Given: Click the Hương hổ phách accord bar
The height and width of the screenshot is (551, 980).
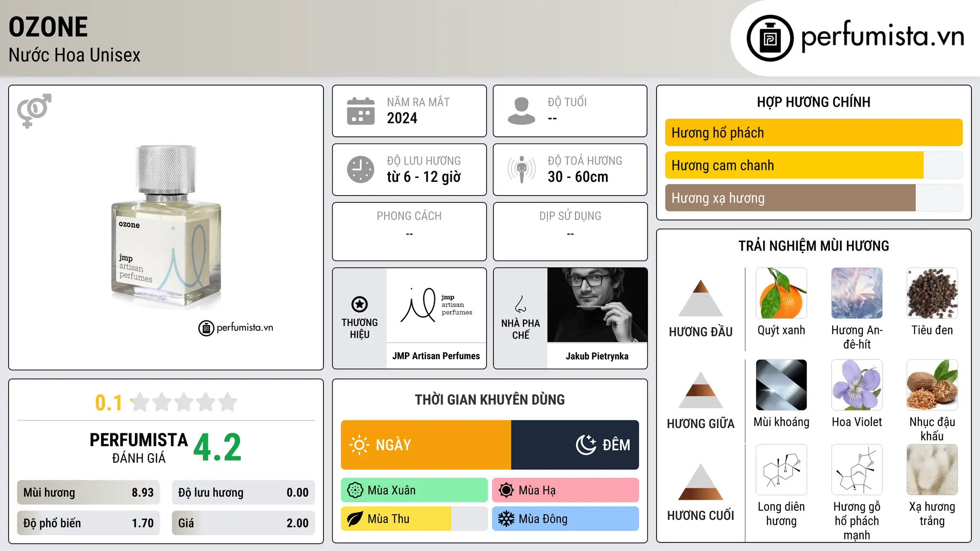Looking at the screenshot, I should 814,132.
